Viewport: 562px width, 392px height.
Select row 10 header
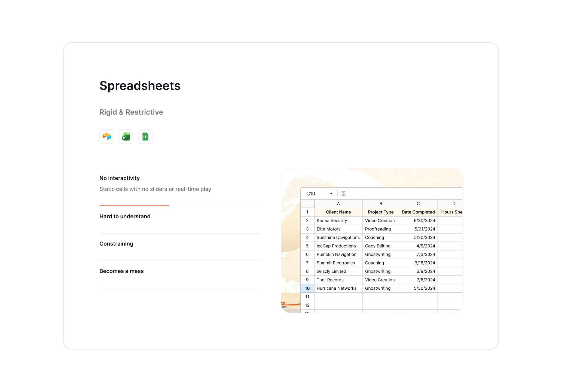point(307,288)
